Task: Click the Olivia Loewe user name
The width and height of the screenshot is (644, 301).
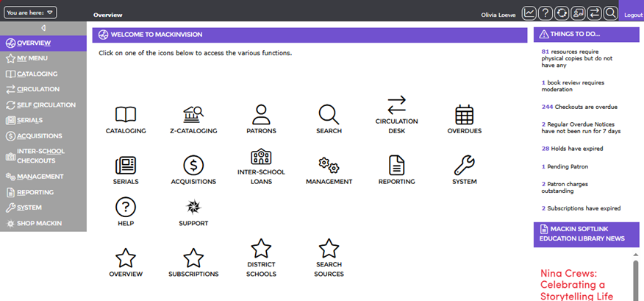Action: 498,15
